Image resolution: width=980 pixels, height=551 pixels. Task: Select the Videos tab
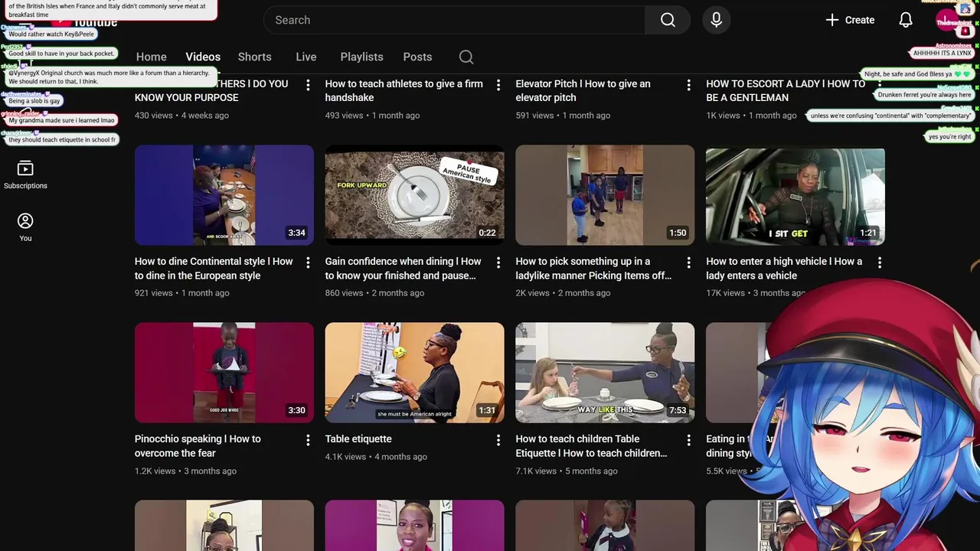tap(203, 57)
